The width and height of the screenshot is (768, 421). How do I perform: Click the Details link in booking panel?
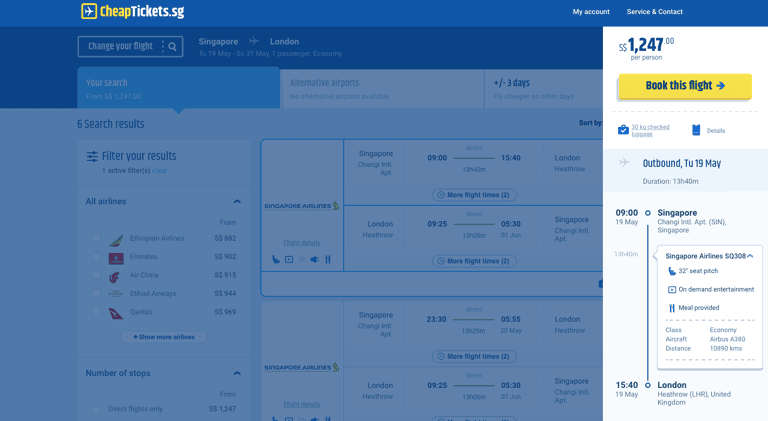[716, 131]
